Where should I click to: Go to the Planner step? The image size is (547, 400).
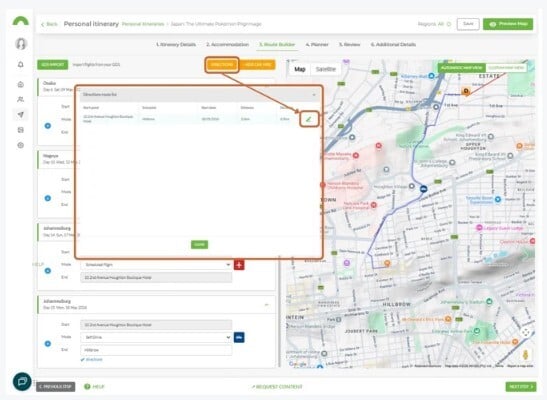tap(317, 45)
